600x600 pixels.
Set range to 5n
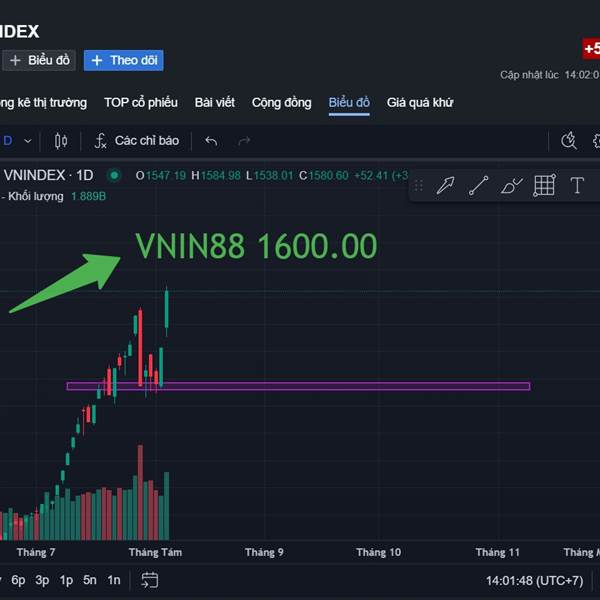[90, 580]
